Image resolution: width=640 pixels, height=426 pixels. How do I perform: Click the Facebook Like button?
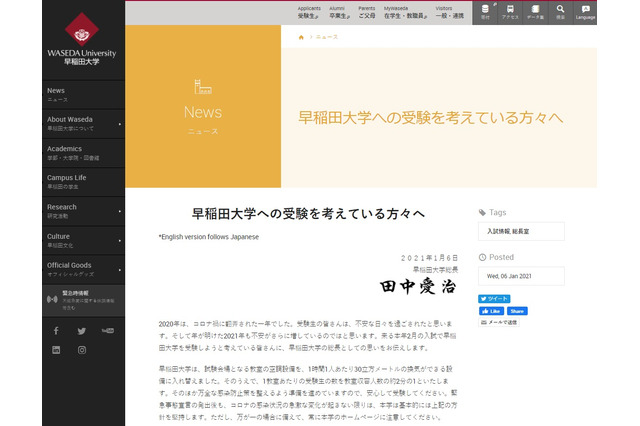pos(491,311)
